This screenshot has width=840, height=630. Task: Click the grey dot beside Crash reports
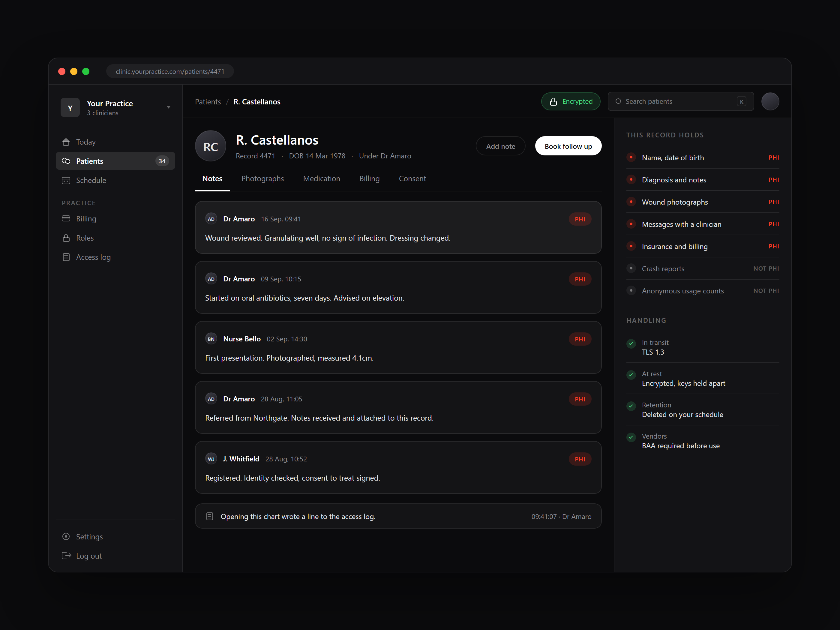coord(631,268)
